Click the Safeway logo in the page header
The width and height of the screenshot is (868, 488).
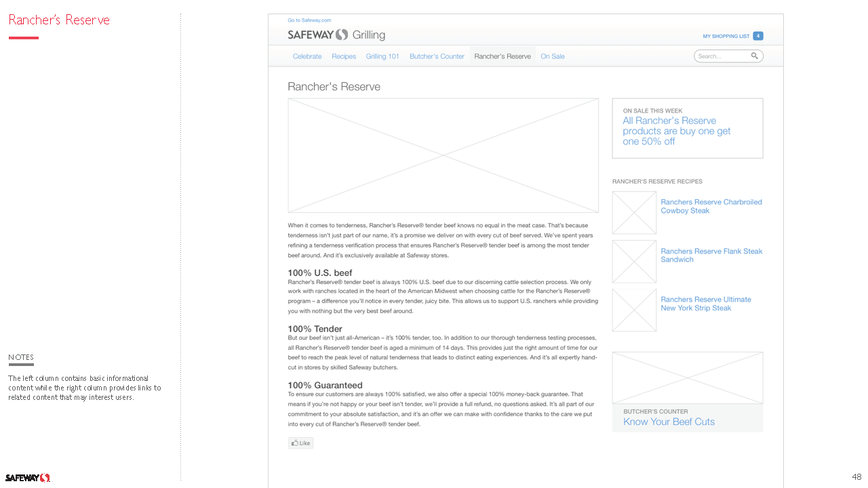coord(317,35)
